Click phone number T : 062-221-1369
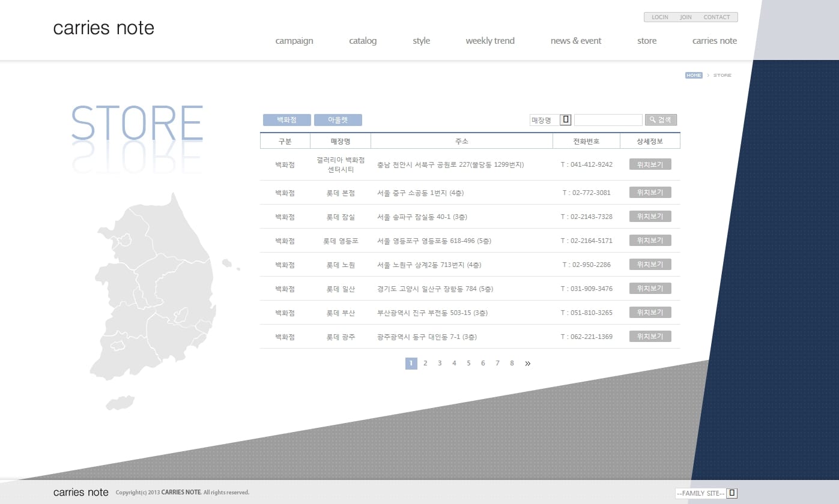The width and height of the screenshot is (839, 504). (587, 337)
